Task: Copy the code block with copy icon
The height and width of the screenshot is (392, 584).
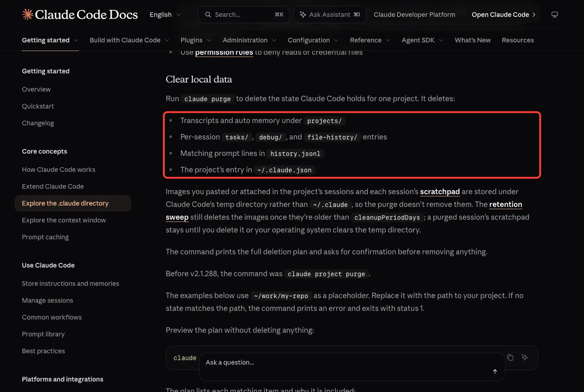Action: [510, 358]
